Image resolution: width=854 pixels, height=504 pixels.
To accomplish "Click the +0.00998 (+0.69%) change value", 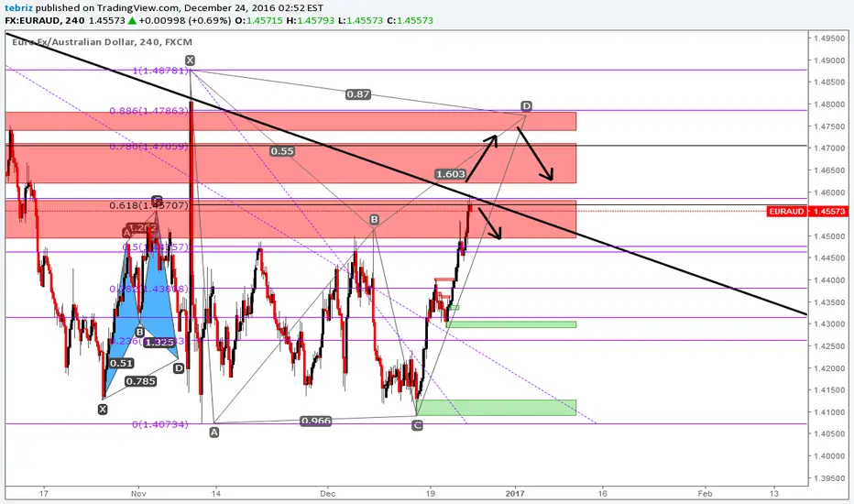I will click(x=184, y=21).
